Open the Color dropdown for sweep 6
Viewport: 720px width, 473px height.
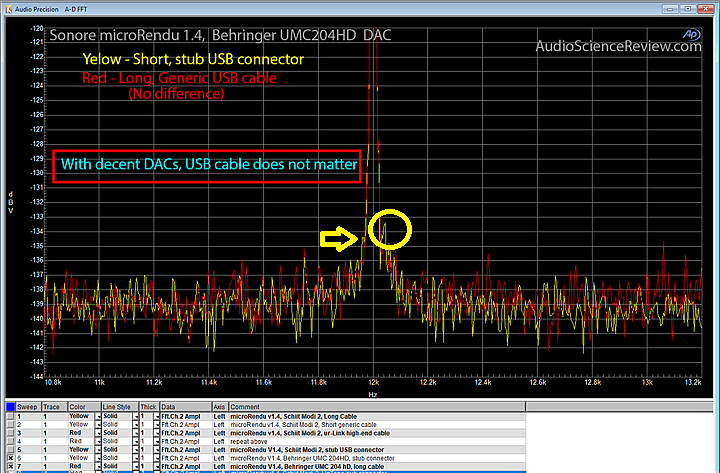pos(98,458)
